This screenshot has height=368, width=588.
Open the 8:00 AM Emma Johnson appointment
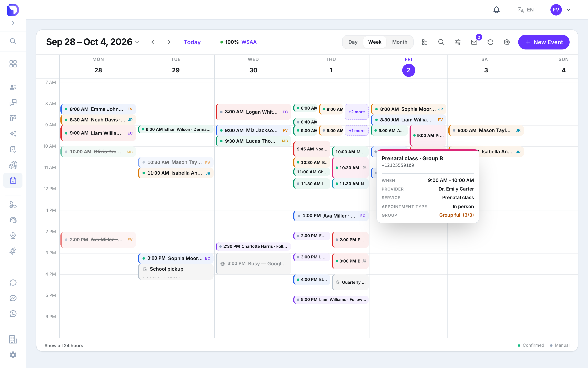coord(98,109)
